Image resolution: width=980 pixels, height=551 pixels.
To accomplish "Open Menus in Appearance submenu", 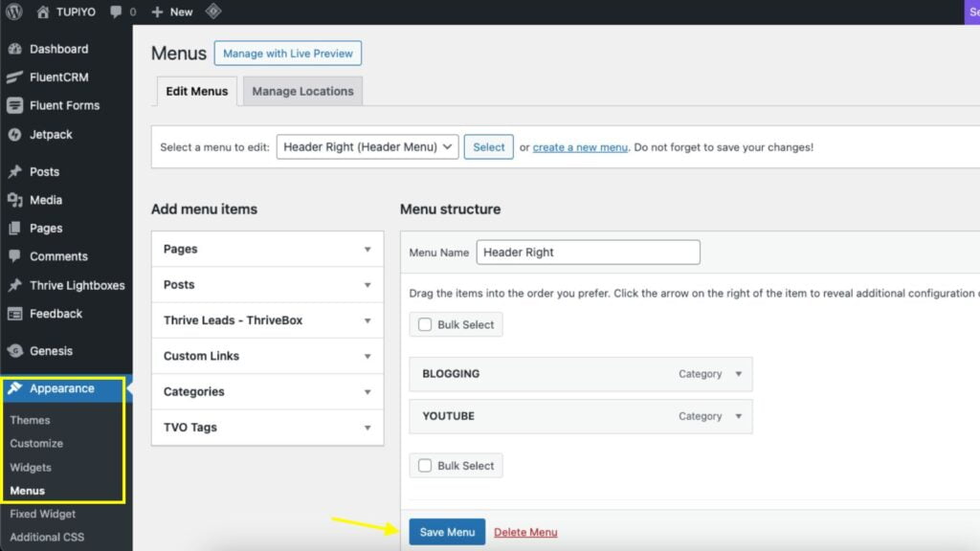I will tap(28, 491).
